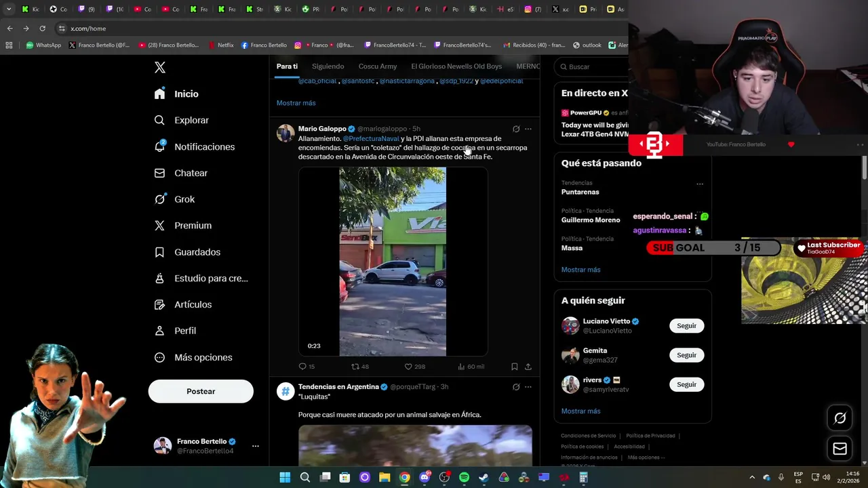The width and height of the screenshot is (868, 488).
Task: Open Spotify from the taskbar
Action: tap(464, 478)
